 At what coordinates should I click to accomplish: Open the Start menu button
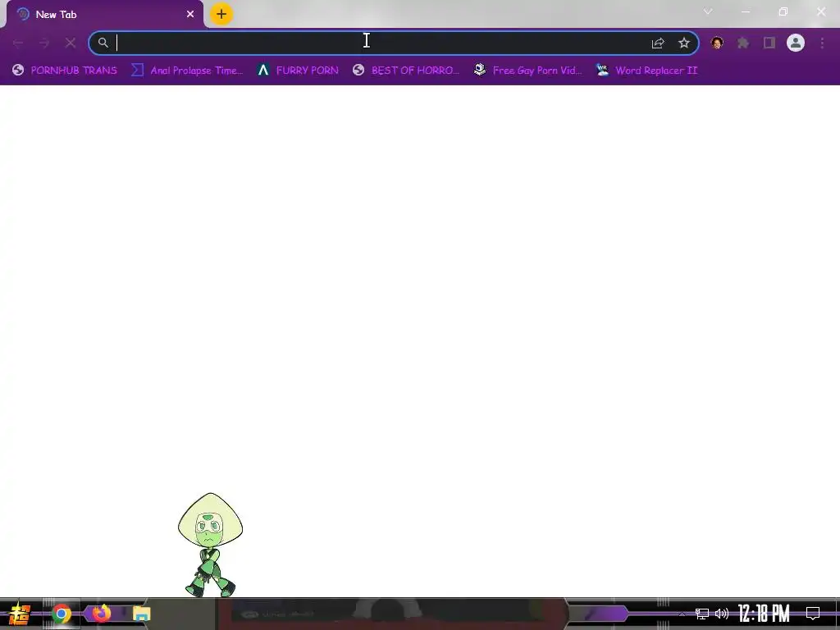(x=20, y=614)
